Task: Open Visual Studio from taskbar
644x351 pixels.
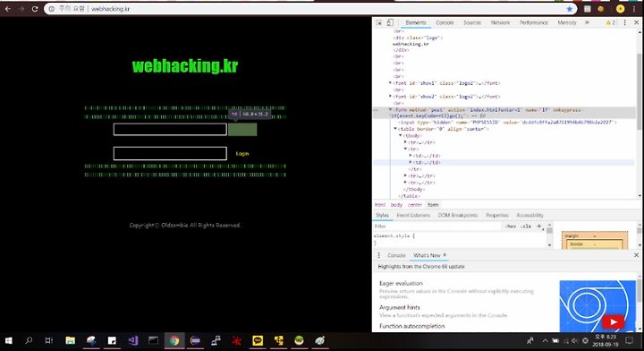Action: pos(132,340)
